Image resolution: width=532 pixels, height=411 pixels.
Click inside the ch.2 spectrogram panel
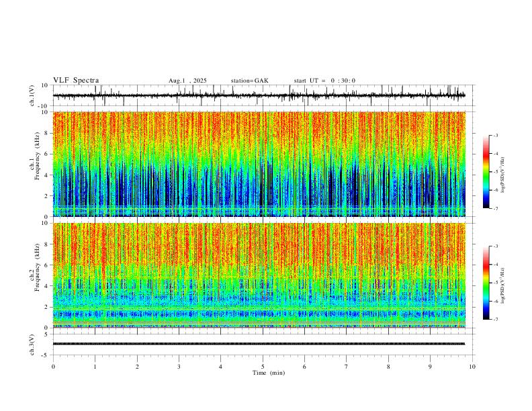[259, 275]
